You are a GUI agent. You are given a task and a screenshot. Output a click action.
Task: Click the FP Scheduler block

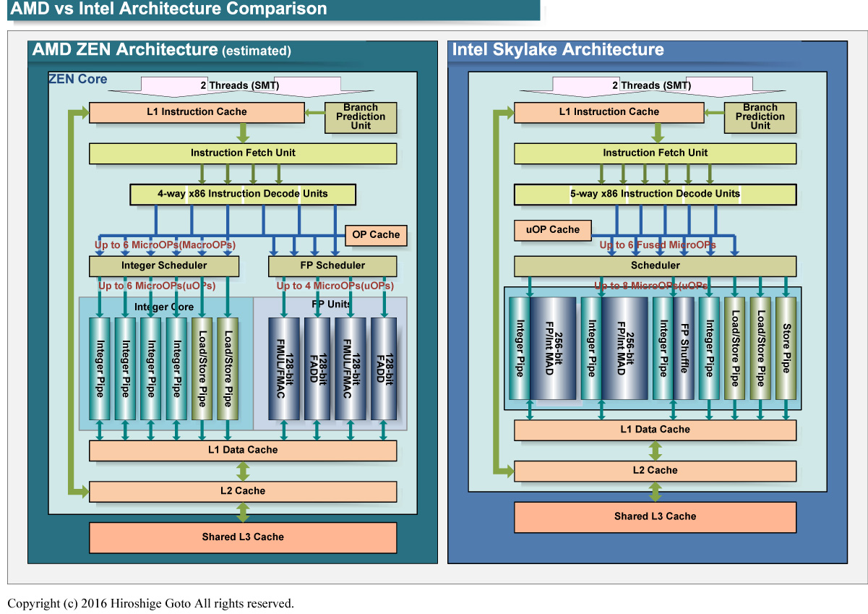click(x=332, y=265)
